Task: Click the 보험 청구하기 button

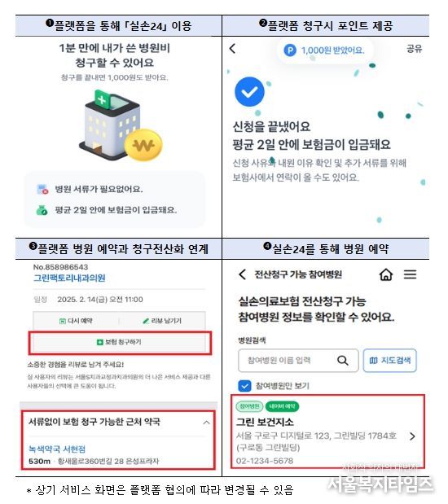Action: (120, 342)
